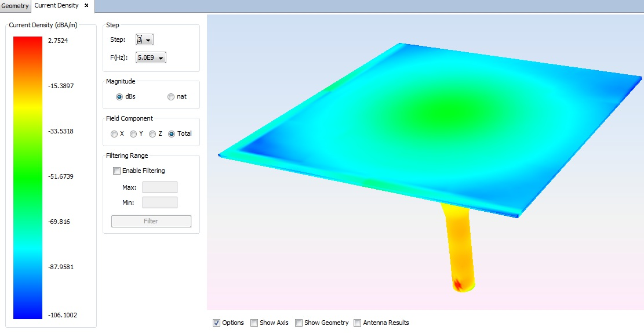Select the nat magnitude option
The width and height of the screenshot is (644, 333).
click(x=171, y=97)
